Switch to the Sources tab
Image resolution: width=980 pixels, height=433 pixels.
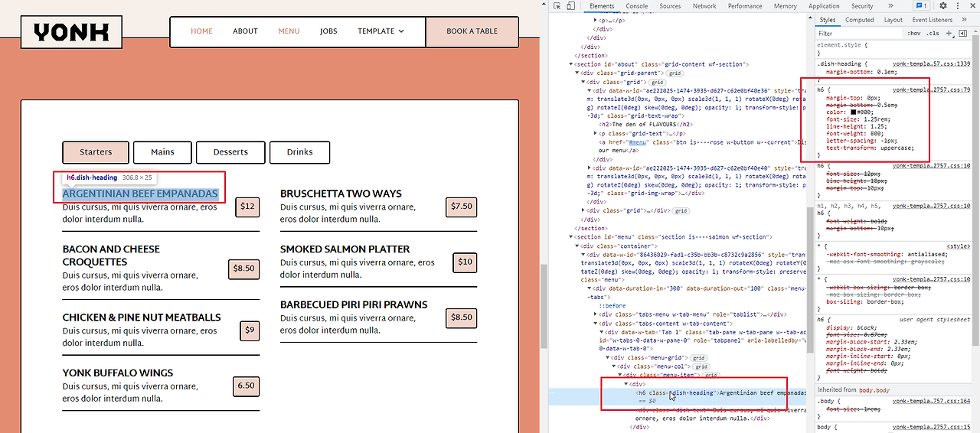[x=670, y=6]
